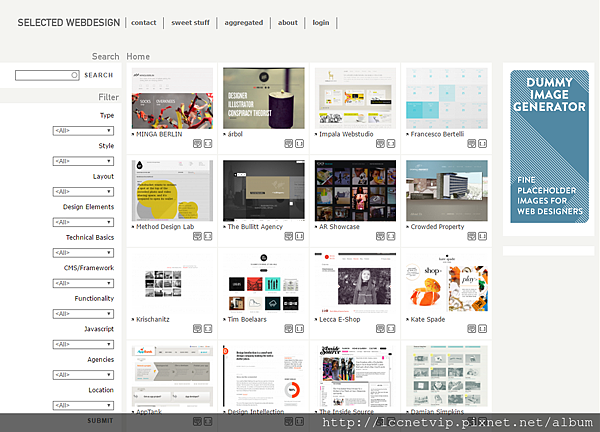Open the Impala Webstudio title link
This screenshot has width=600, height=432.
(346, 134)
